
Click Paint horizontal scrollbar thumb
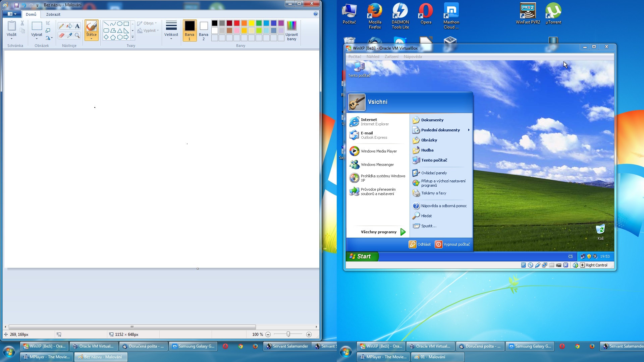point(132,327)
